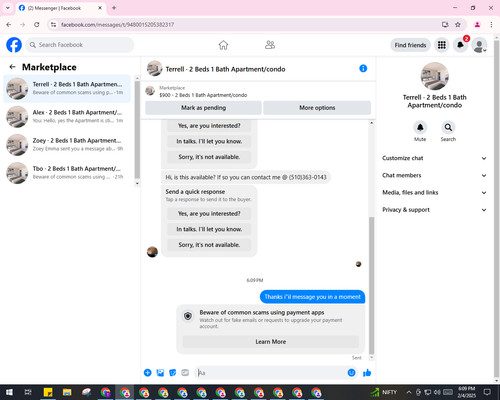Screen dimensions: 500x400
Task: Open Chrome profile avatar icon
Action: coord(477,25)
